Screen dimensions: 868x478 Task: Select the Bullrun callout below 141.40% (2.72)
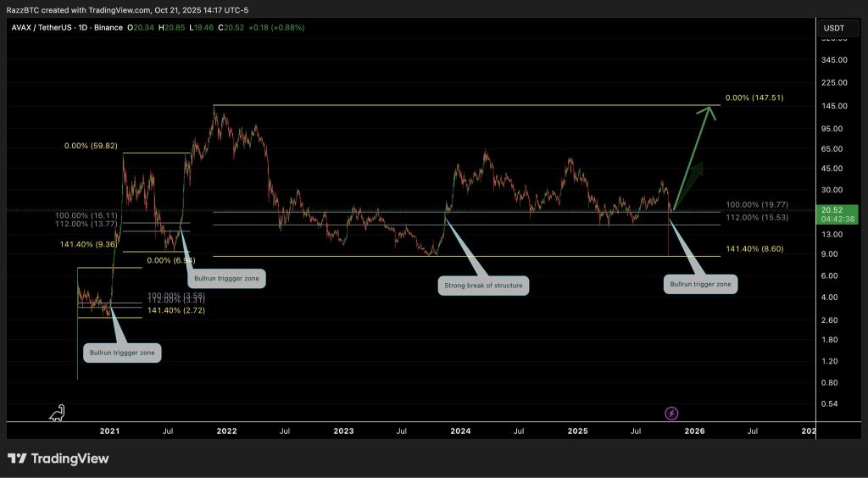point(123,352)
